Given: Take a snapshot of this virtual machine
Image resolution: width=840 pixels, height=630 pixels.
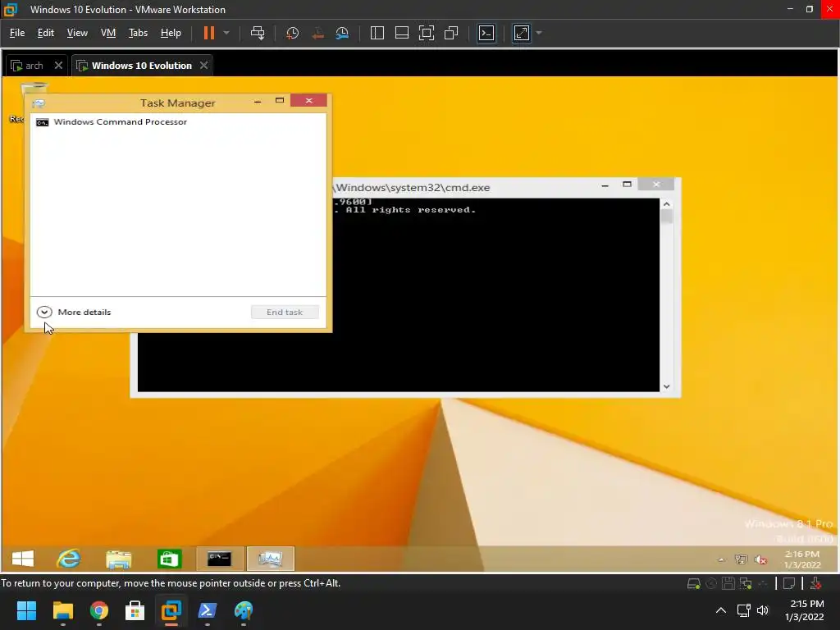Looking at the screenshot, I should 293,33.
